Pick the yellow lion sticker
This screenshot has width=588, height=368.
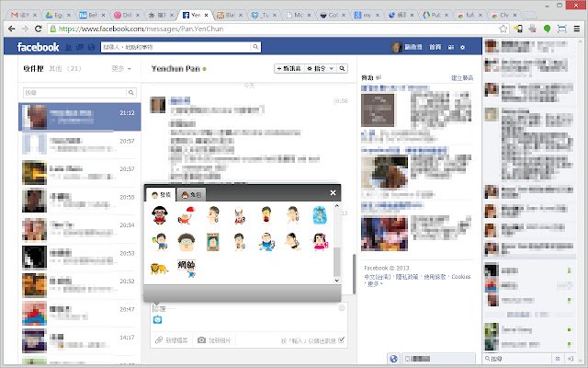coord(159,269)
